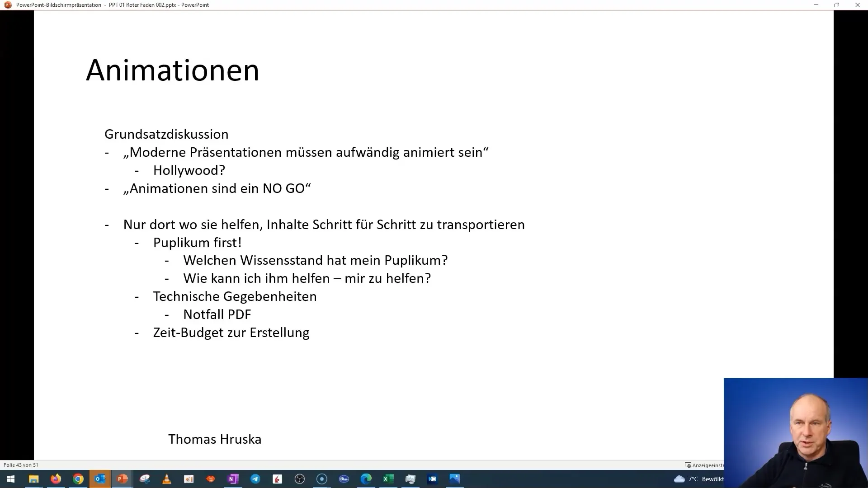Open Firefox browser from taskbar
The width and height of the screenshot is (868, 488).
coord(56,479)
